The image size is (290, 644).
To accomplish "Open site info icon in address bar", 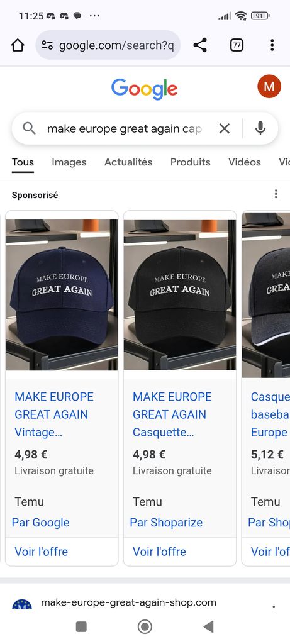I will [x=47, y=45].
